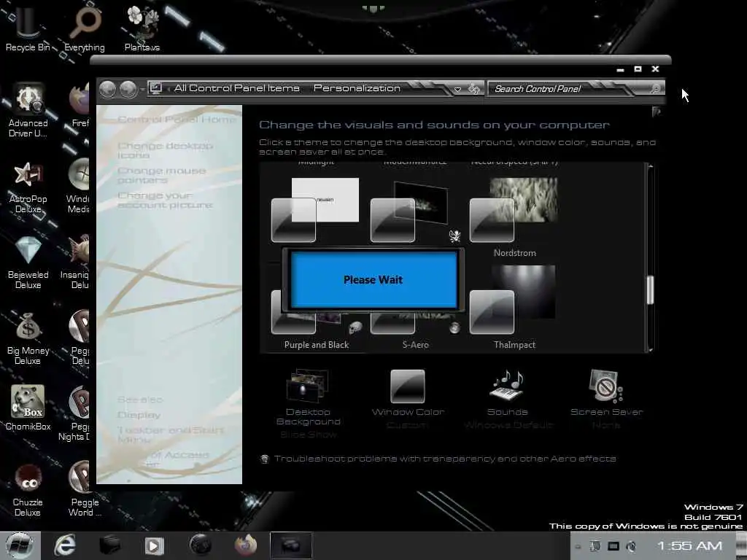
Task: Expand the address bar history dropdown
Action: point(457,89)
